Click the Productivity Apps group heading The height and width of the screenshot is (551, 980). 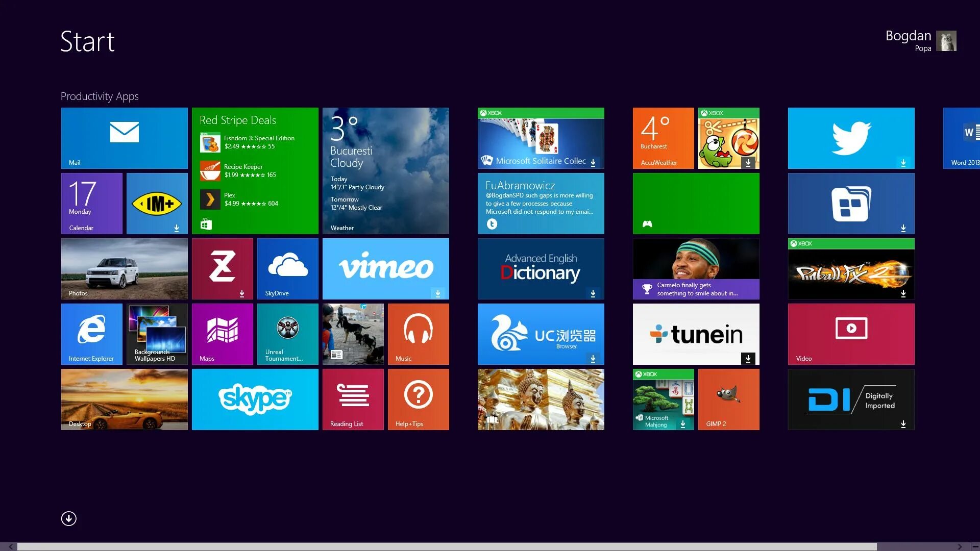(x=100, y=96)
